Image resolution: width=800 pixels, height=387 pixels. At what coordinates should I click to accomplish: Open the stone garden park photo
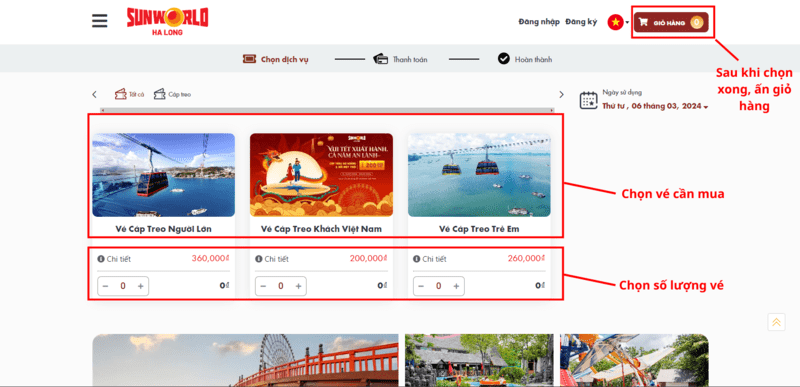pyautogui.click(x=479, y=360)
